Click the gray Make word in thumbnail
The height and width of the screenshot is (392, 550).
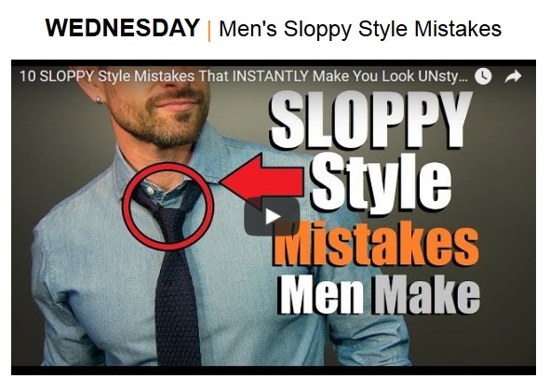[x=427, y=293]
